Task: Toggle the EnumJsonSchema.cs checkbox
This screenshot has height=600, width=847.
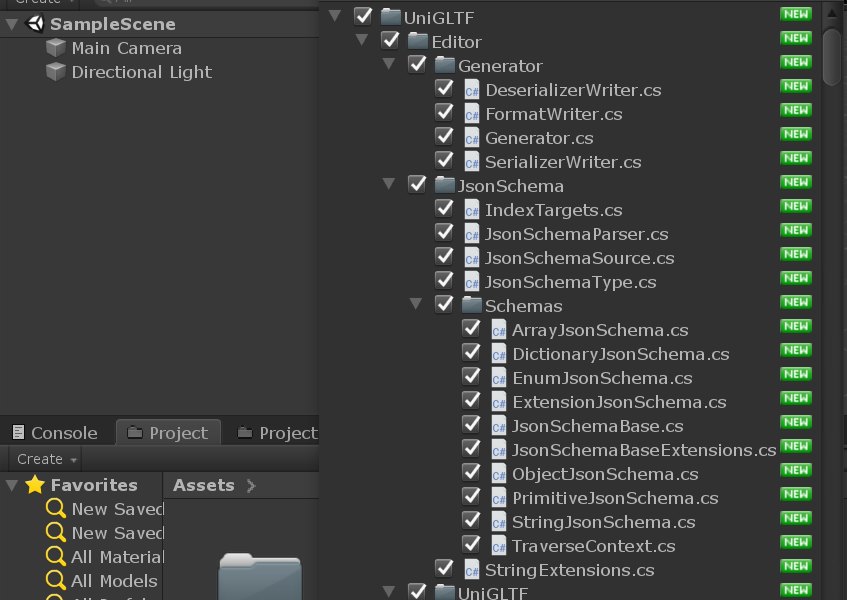Action: (x=471, y=377)
